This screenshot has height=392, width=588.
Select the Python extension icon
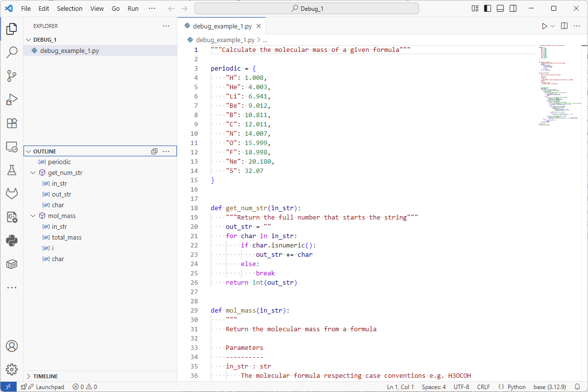click(x=12, y=241)
